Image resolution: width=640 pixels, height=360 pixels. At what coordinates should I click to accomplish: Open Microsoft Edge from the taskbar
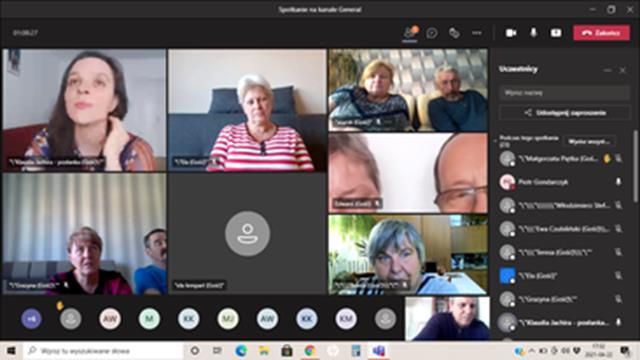[241, 351]
